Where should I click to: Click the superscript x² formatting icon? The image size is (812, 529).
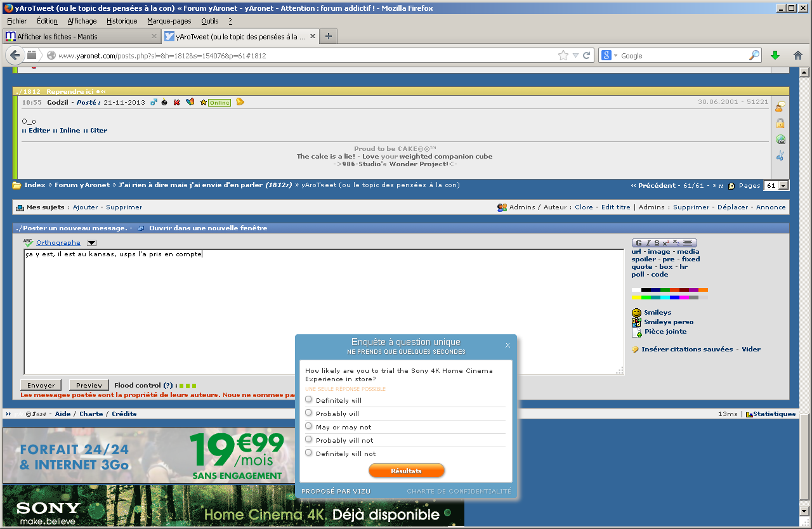point(665,243)
